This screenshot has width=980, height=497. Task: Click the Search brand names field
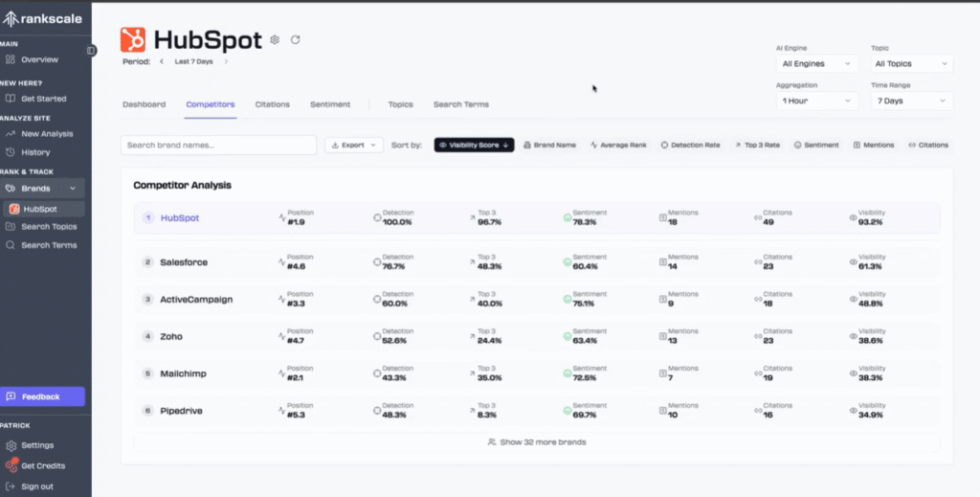[x=219, y=145]
